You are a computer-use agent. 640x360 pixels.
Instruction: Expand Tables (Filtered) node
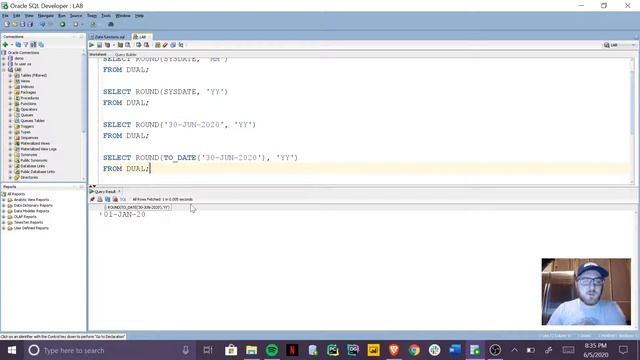click(11, 76)
